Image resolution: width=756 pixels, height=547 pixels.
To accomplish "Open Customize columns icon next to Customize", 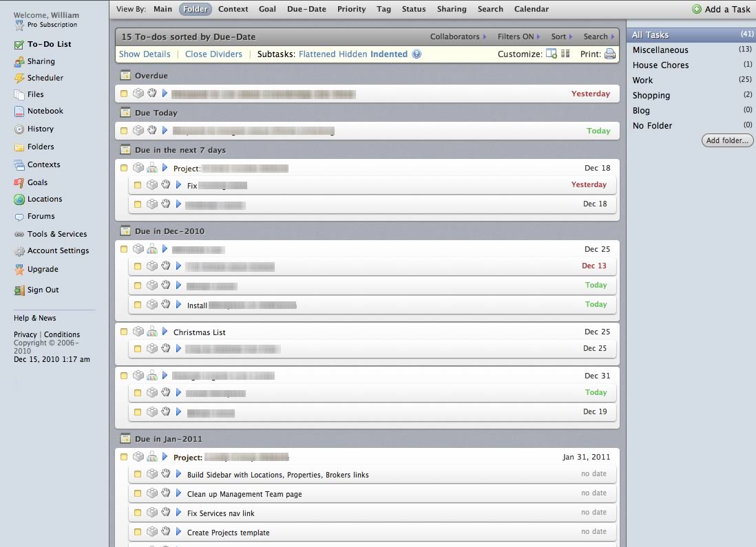I will (551, 54).
